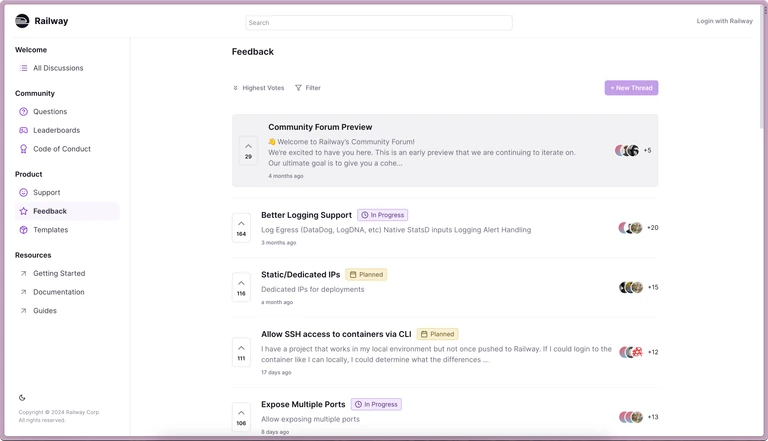The image size is (768, 441).
Task: Click In Progress badge on Better Logging Support
Action: coord(383,215)
